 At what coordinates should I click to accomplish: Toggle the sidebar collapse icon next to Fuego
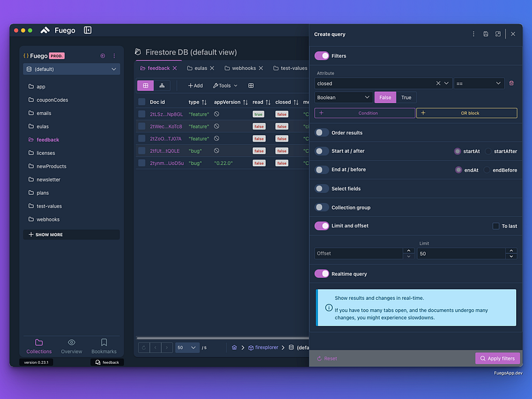pyautogui.click(x=88, y=30)
